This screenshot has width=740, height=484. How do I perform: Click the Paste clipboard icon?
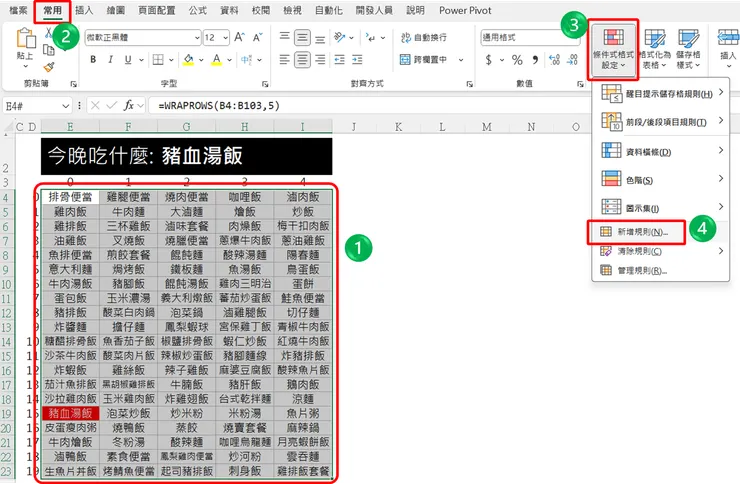pyautogui.click(x=26, y=38)
